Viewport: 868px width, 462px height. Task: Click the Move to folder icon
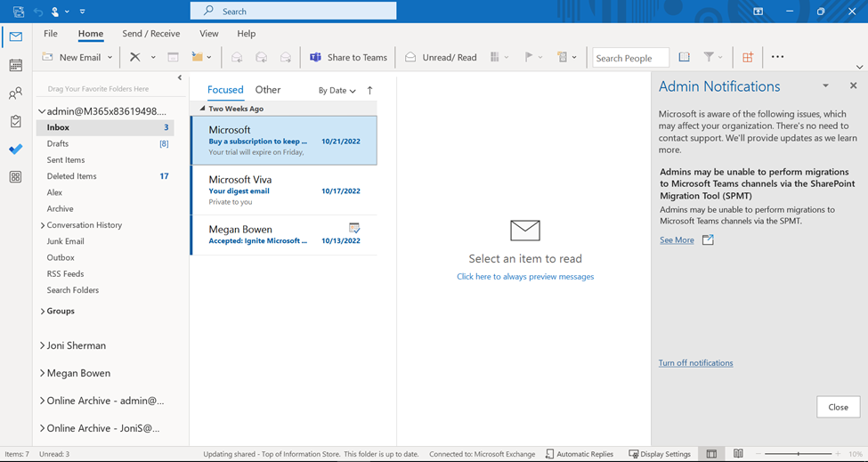tap(197, 56)
